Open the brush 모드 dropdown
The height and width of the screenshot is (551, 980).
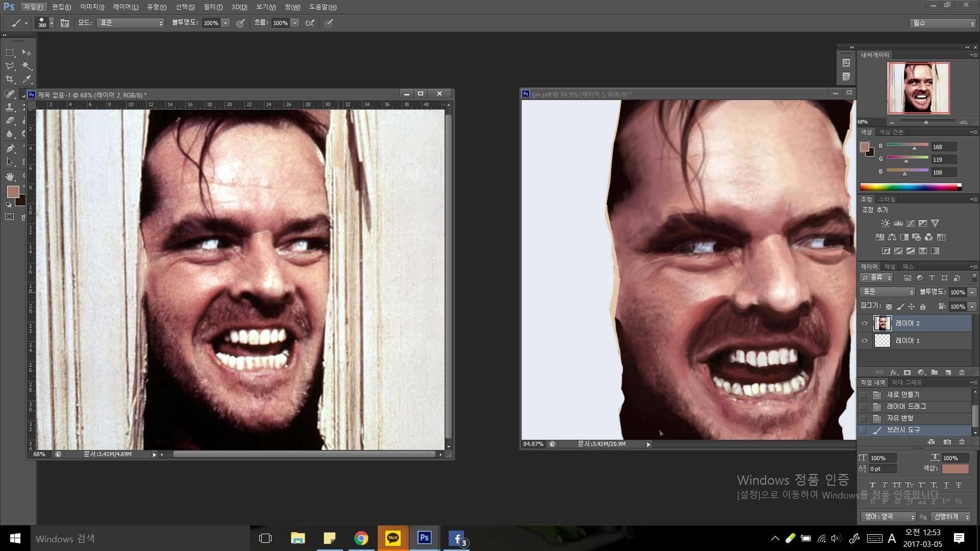click(130, 23)
